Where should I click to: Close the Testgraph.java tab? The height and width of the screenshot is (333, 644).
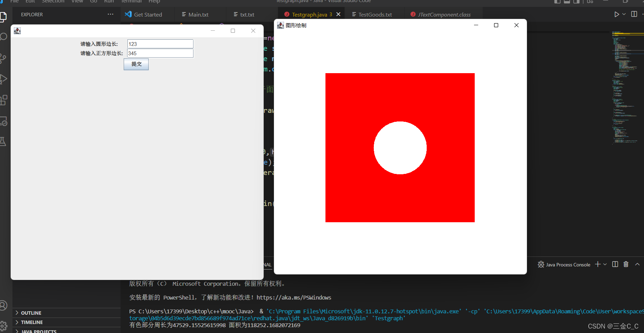tap(339, 14)
